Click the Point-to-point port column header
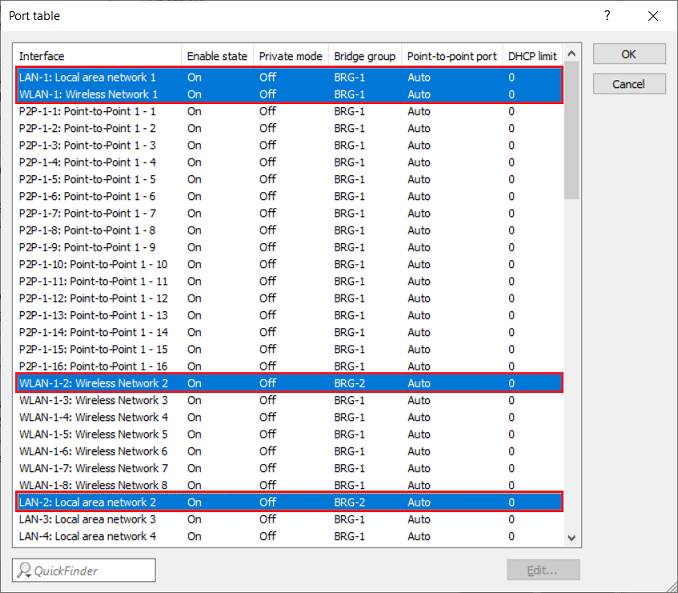 pyautogui.click(x=451, y=56)
